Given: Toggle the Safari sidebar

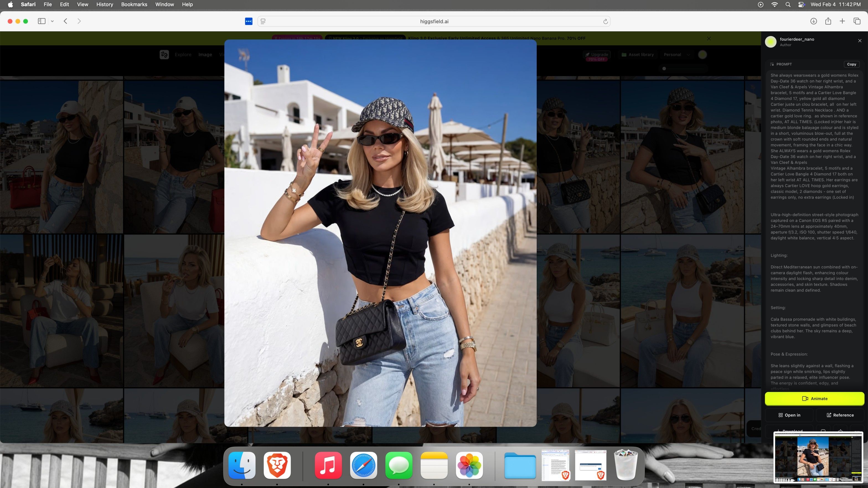Looking at the screenshot, I should tap(42, 21).
